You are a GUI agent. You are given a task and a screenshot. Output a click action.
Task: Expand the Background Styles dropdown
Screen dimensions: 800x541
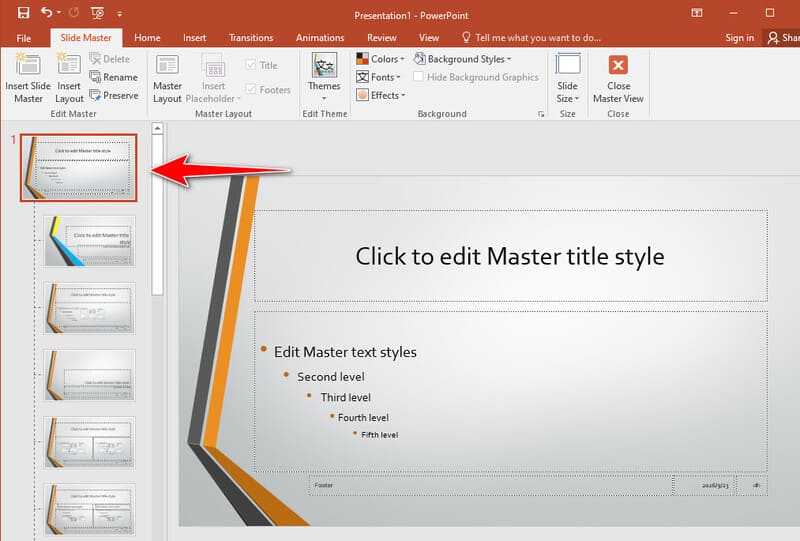(x=462, y=59)
